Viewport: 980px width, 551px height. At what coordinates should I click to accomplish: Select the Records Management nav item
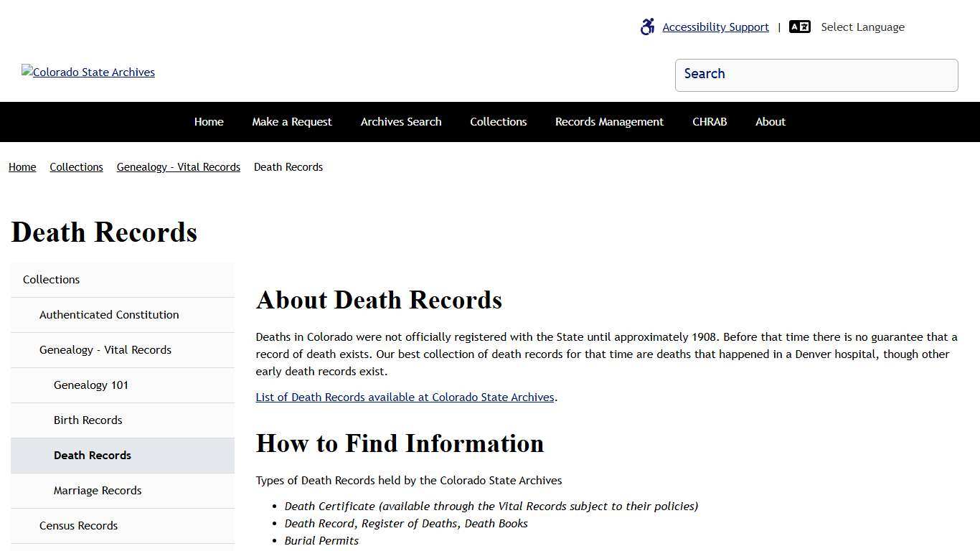click(x=609, y=121)
